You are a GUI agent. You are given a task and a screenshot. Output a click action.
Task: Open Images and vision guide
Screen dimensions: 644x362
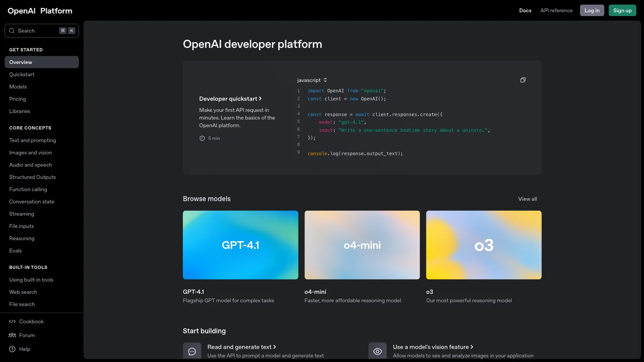click(x=42, y=152)
